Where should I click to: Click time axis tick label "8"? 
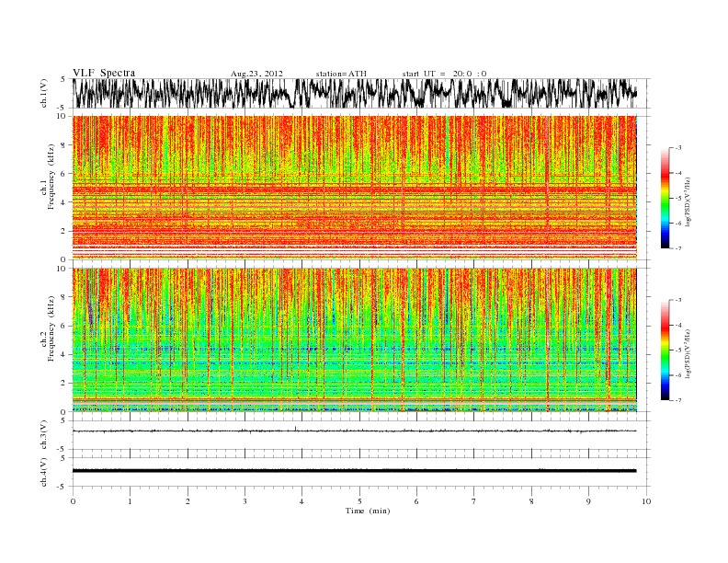[531, 501]
